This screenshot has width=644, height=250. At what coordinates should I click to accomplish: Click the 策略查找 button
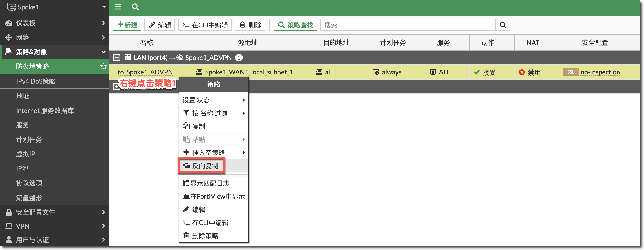[x=295, y=25]
